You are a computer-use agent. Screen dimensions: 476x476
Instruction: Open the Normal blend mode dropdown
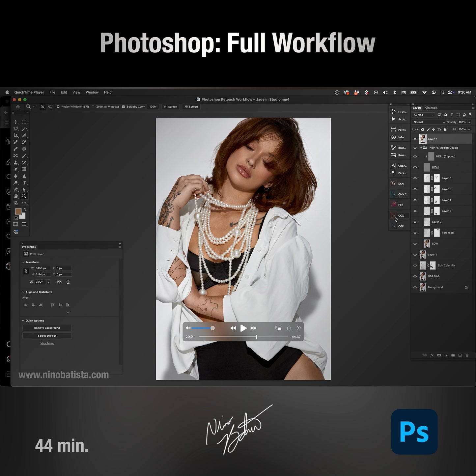pyautogui.click(x=428, y=122)
